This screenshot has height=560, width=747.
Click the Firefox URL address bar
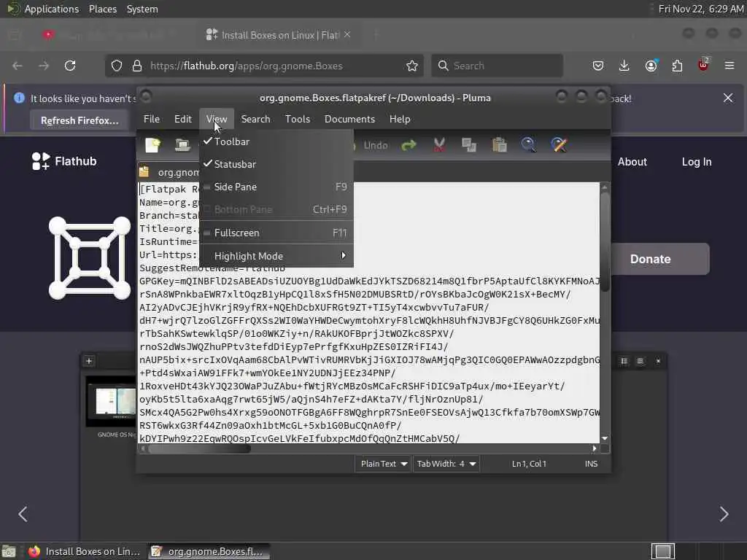264,66
